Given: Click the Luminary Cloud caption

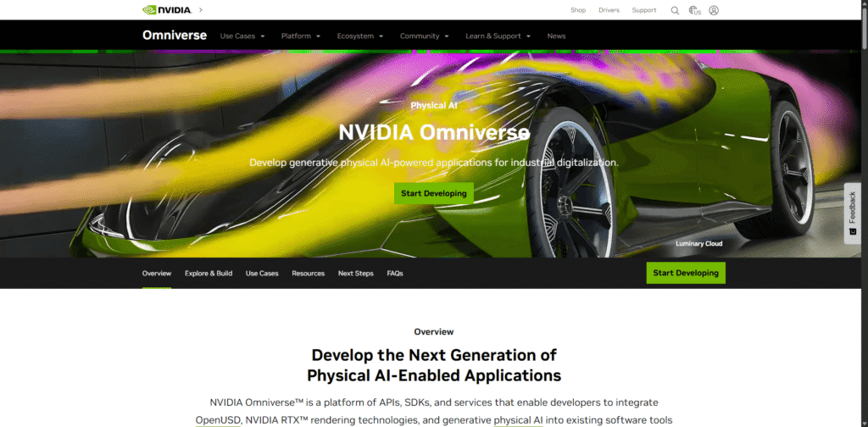Looking at the screenshot, I should 698,243.
